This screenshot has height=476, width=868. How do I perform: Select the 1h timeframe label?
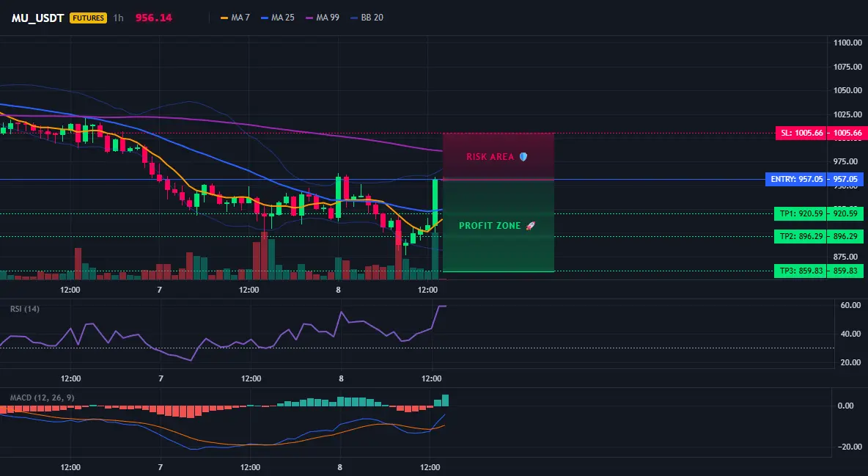[119, 18]
